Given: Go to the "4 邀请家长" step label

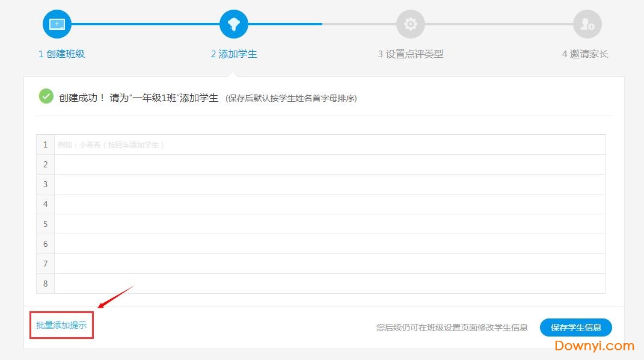Looking at the screenshot, I should tap(585, 54).
